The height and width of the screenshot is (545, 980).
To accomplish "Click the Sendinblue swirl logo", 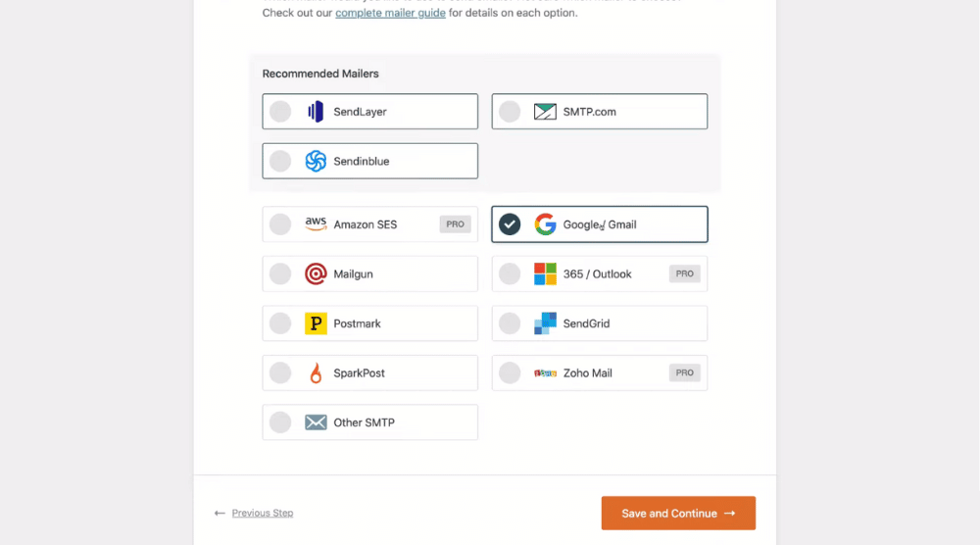I will coord(316,162).
